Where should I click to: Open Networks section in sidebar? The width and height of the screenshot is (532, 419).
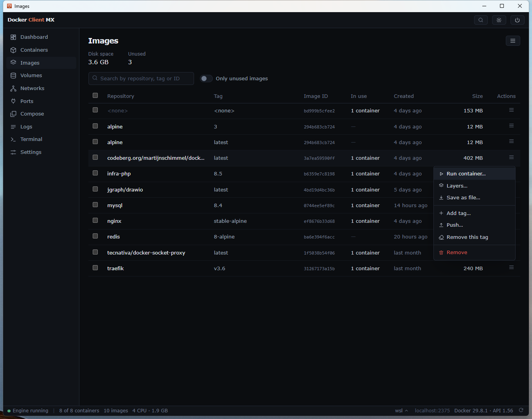[x=41, y=88]
